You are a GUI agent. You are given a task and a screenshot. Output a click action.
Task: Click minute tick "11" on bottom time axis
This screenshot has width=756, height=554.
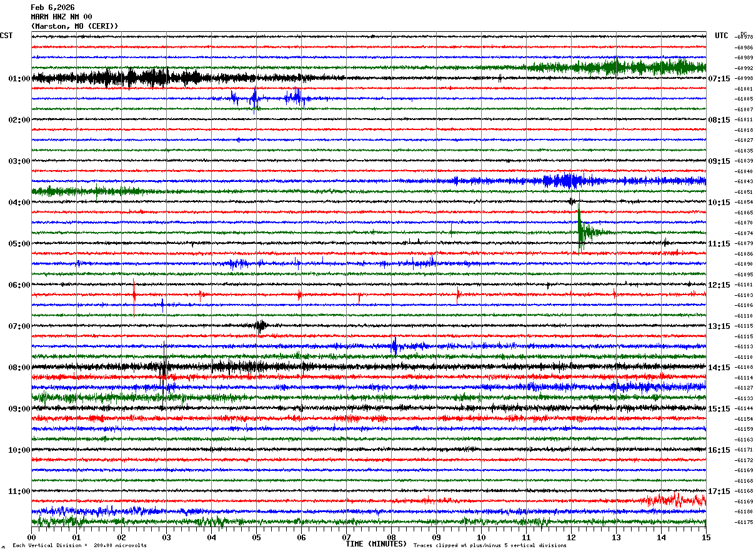526,537
